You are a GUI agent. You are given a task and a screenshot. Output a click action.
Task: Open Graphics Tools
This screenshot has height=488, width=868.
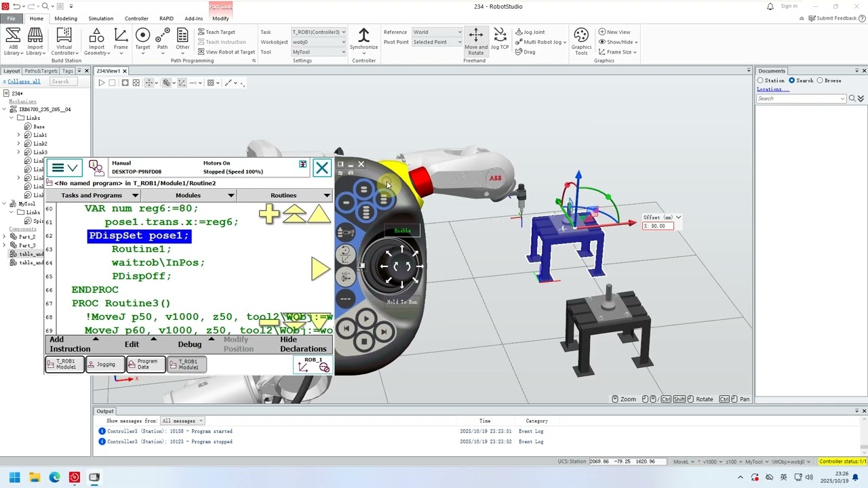pos(581,42)
